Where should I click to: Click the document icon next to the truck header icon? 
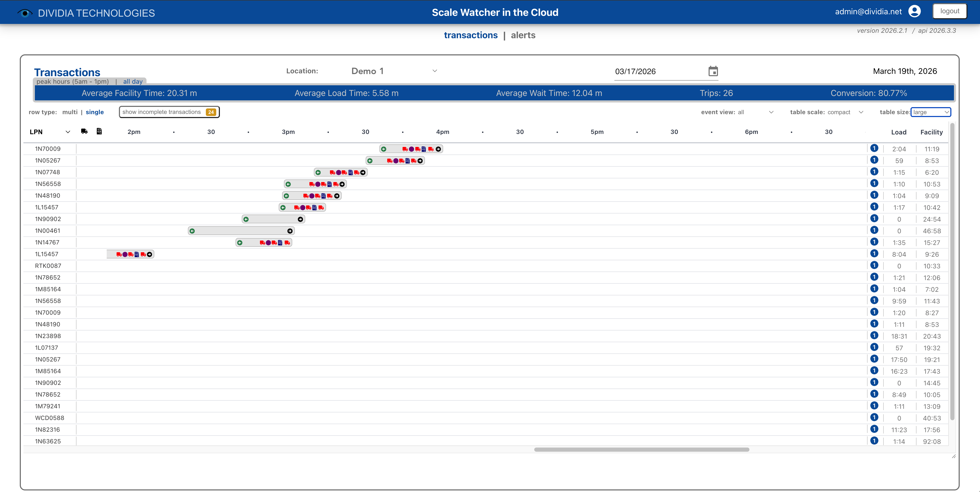99,131
